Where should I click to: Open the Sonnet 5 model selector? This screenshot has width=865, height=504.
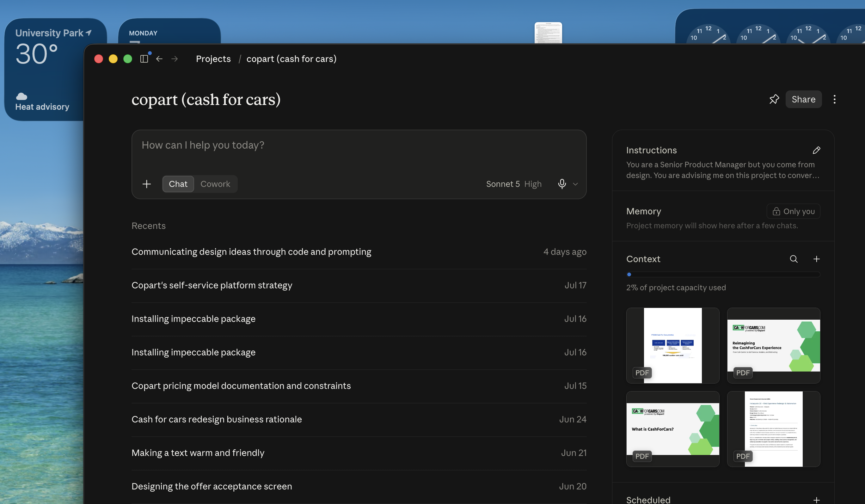coord(514,184)
